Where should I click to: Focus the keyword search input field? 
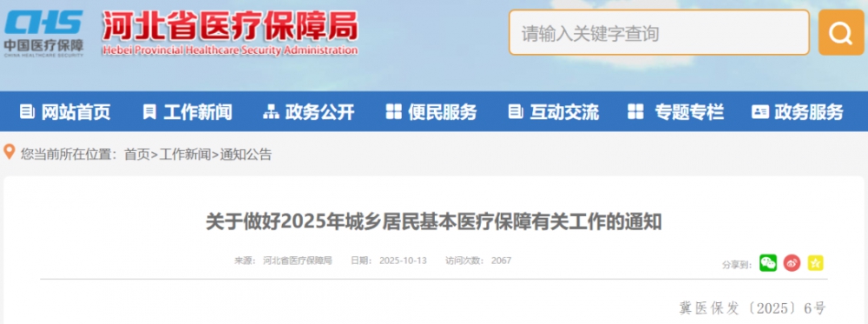point(660,33)
